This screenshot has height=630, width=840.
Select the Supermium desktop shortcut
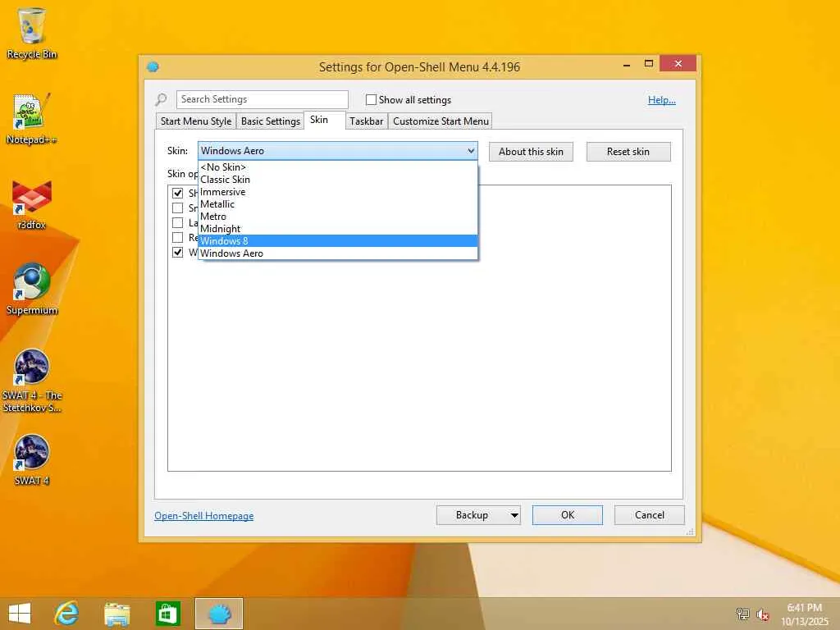(32, 290)
